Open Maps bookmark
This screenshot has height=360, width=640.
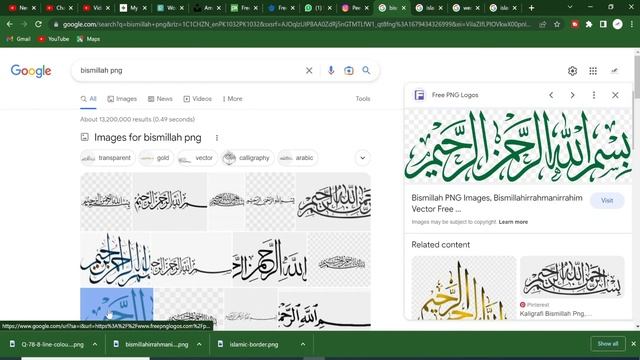coord(89,39)
